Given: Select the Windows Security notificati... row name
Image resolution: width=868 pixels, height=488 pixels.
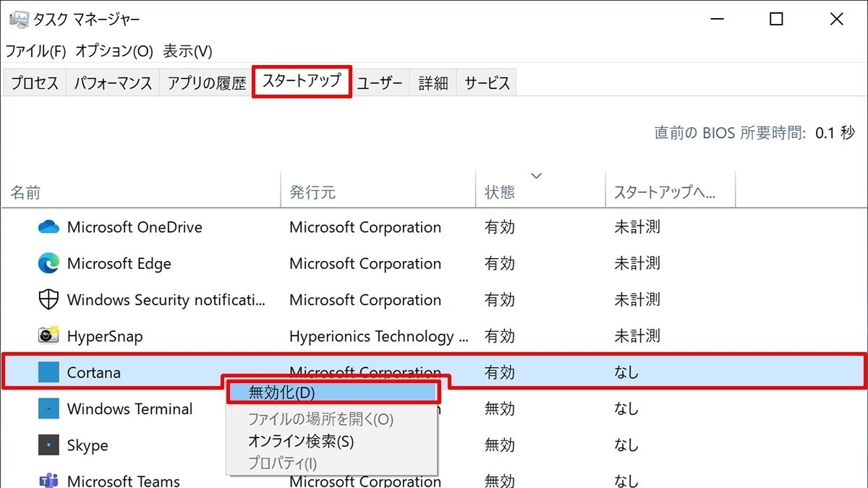Looking at the screenshot, I should click(166, 299).
